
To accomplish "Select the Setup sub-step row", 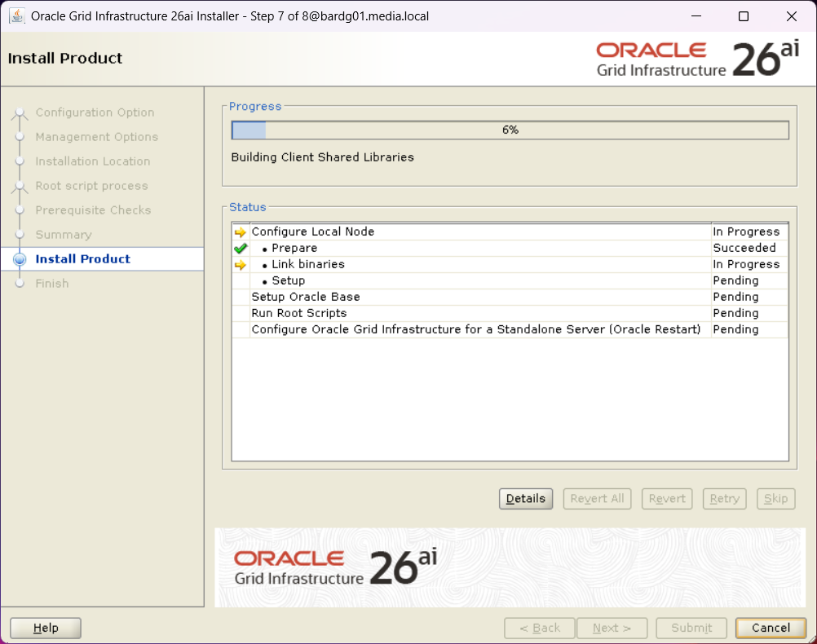I will [x=510, y=281].
